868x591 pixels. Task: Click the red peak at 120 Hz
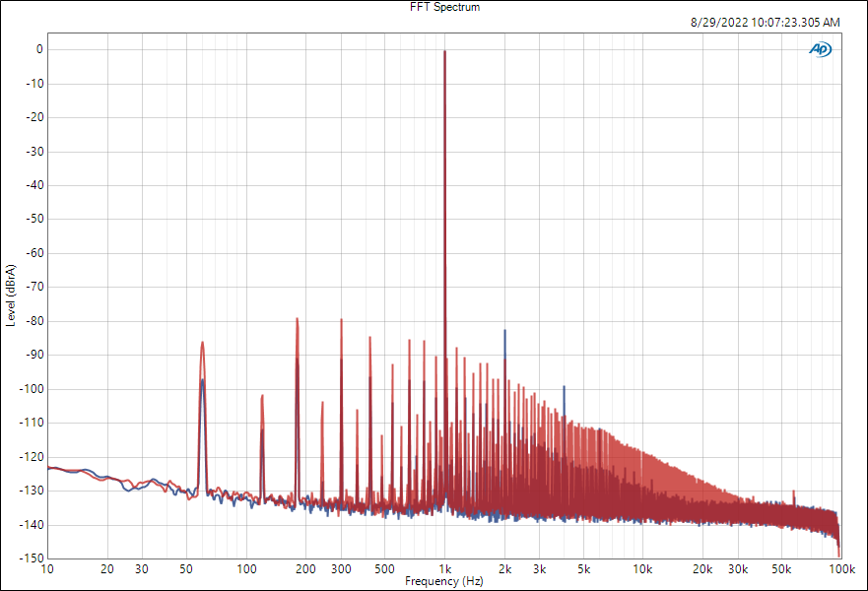tap(262, 397)
